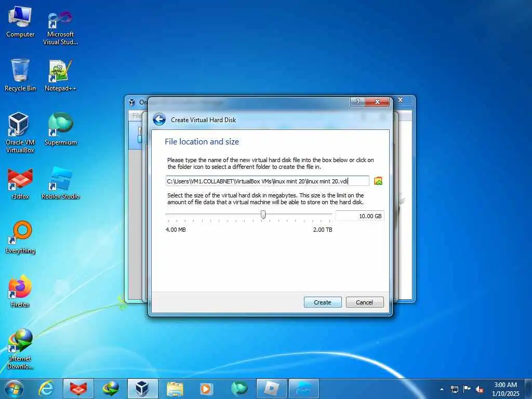Select the Supermium desktop shortcut
Screen dimensions: 532x399
tap(60, 129)
